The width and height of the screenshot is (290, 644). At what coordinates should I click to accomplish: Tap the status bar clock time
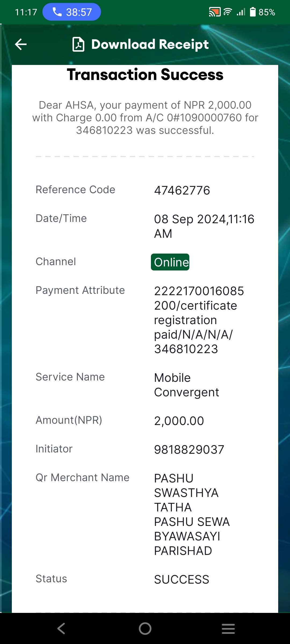[26, 12]
